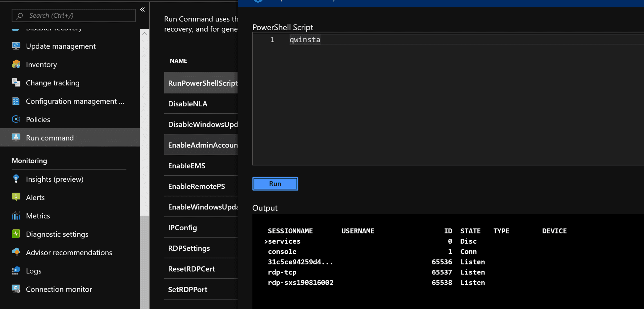Click the search magnifier icon
This screenshot has width=644, height=309.
pos(20,15)
